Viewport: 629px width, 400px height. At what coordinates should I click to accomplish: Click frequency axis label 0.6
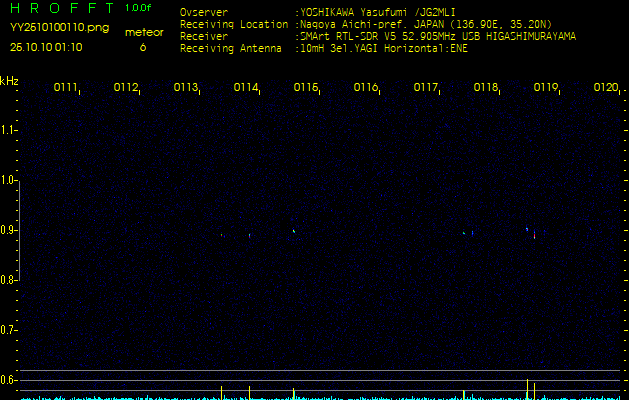[x=7, y=380]
